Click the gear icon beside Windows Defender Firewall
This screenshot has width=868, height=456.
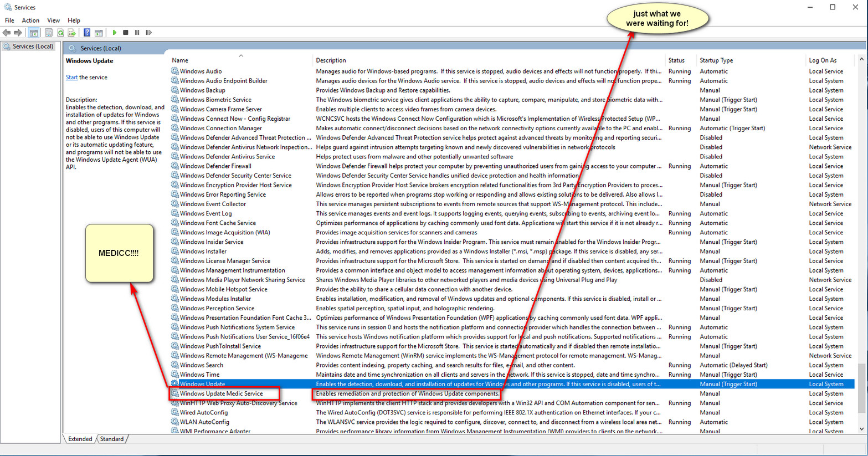tap(174, 166)
